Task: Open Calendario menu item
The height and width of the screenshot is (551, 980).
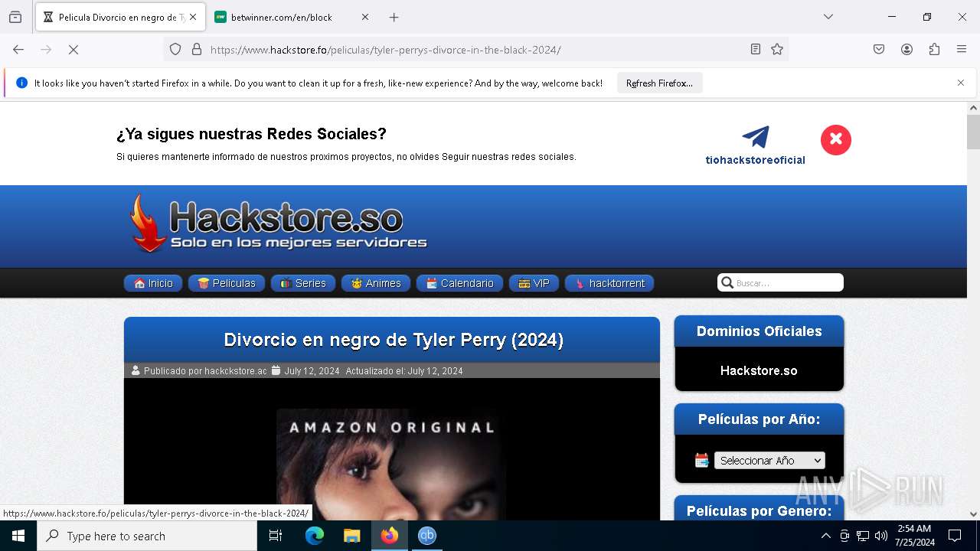Action: click(x=459, y=283)
